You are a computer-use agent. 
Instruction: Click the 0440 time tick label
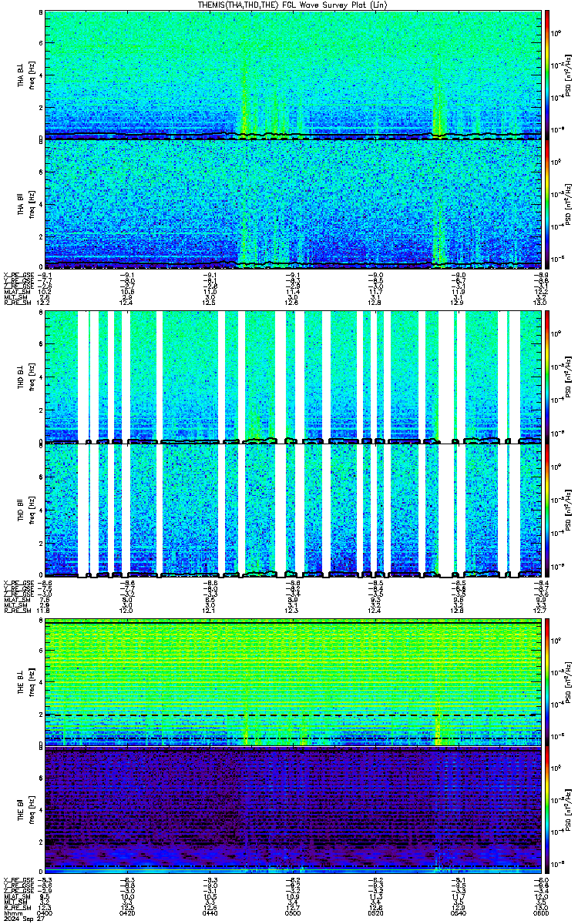click(210, 913)
